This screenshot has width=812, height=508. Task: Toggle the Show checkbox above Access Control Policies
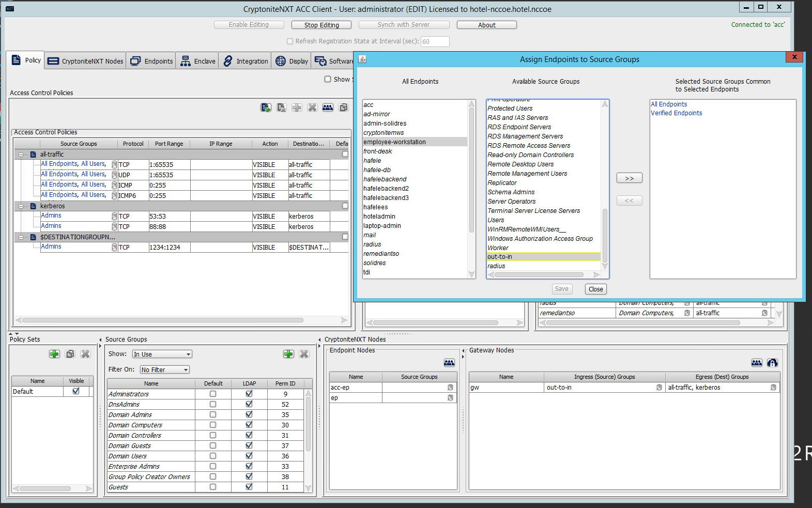coord(328,79)
